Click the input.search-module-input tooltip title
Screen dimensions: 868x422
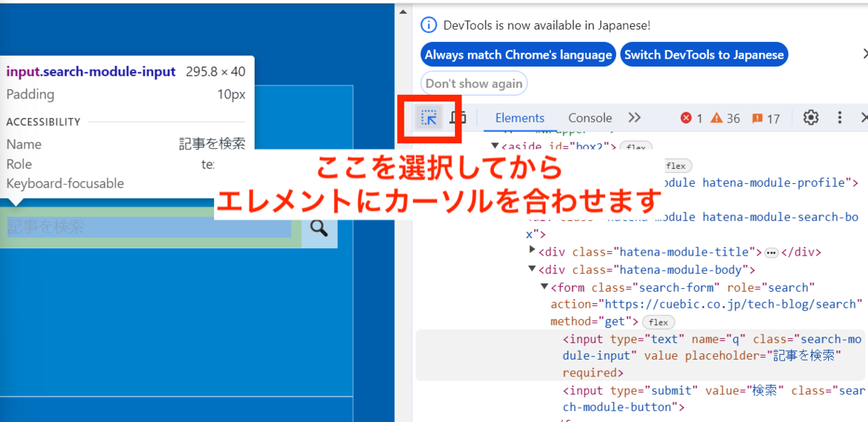(x=91, y=72)
